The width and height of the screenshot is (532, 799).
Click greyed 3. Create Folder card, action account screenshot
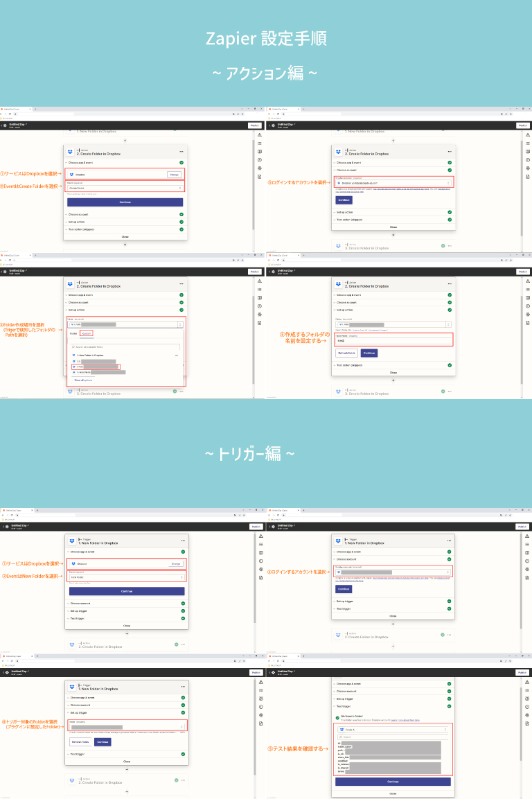click(x=393, y=246)
